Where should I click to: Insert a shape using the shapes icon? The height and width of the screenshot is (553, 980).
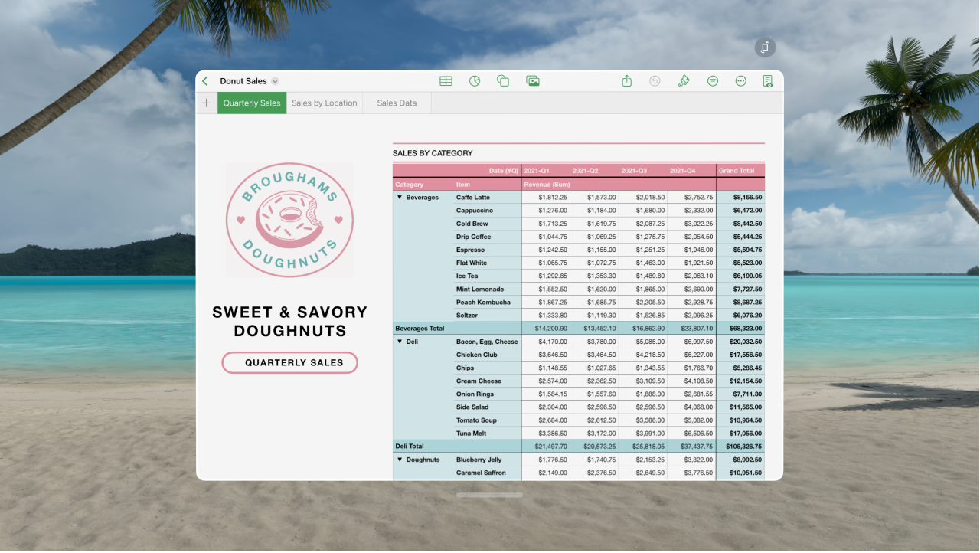(x=502, y=80)
